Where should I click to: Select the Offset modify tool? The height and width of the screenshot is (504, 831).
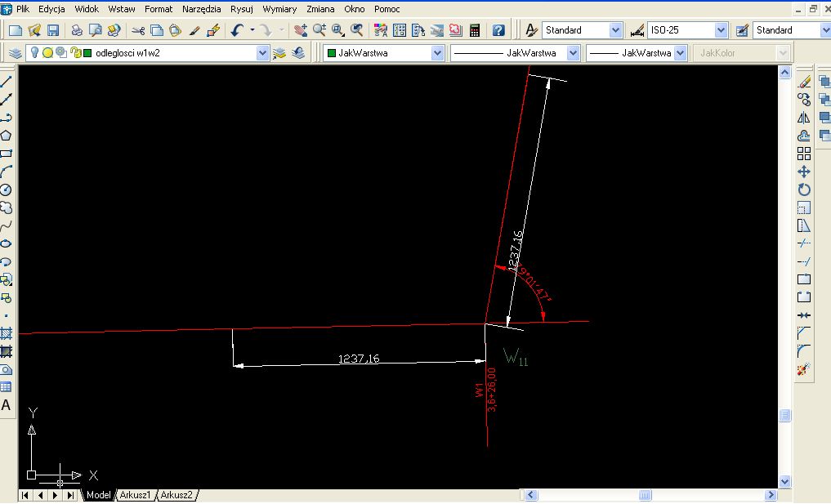[804, 136]
